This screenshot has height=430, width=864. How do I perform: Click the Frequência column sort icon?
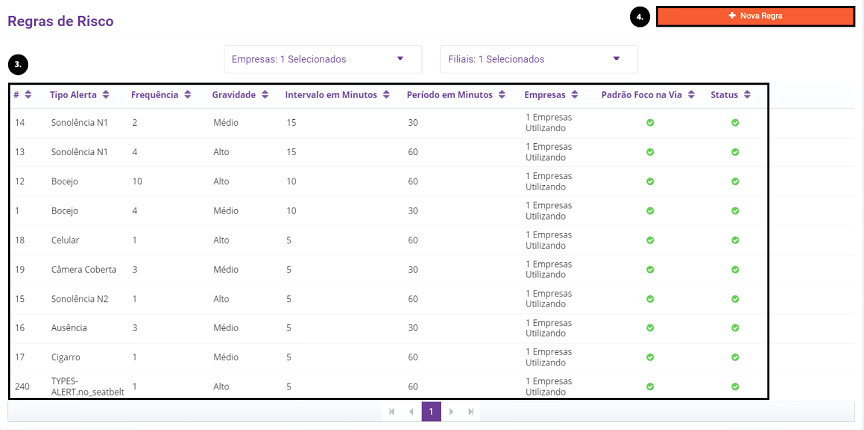pos(187,95)
